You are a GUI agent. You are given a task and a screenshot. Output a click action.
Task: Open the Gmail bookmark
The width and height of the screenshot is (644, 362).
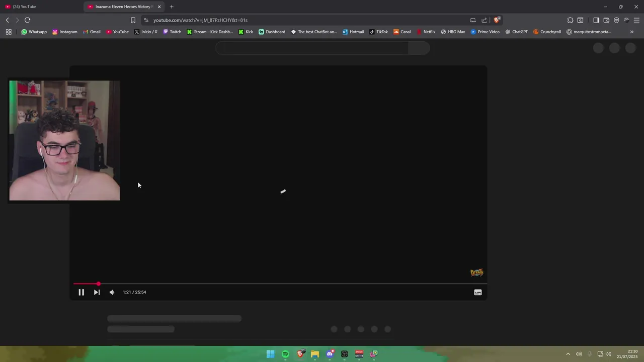tap(92, 32)
